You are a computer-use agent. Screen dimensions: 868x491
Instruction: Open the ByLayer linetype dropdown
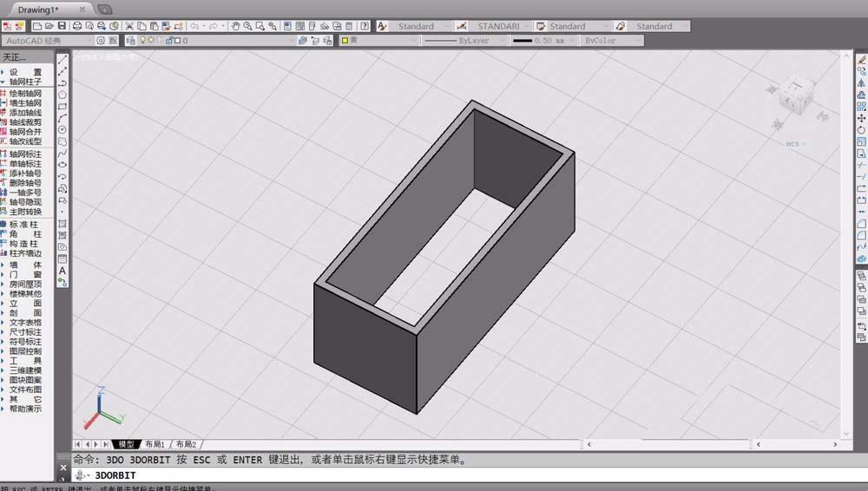pyautogui.click(x=464, y=41)
